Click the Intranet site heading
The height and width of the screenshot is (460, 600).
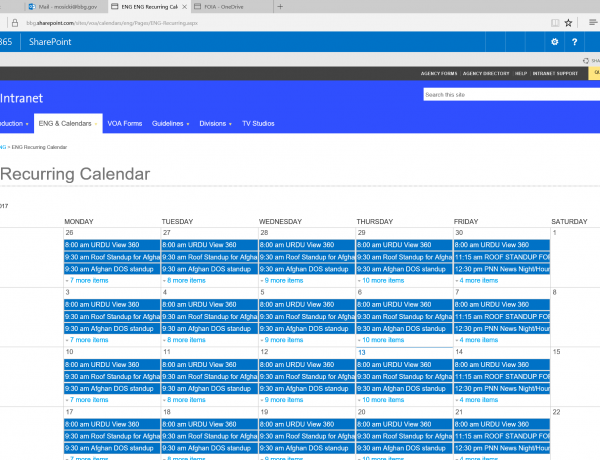tap(21, 98)
